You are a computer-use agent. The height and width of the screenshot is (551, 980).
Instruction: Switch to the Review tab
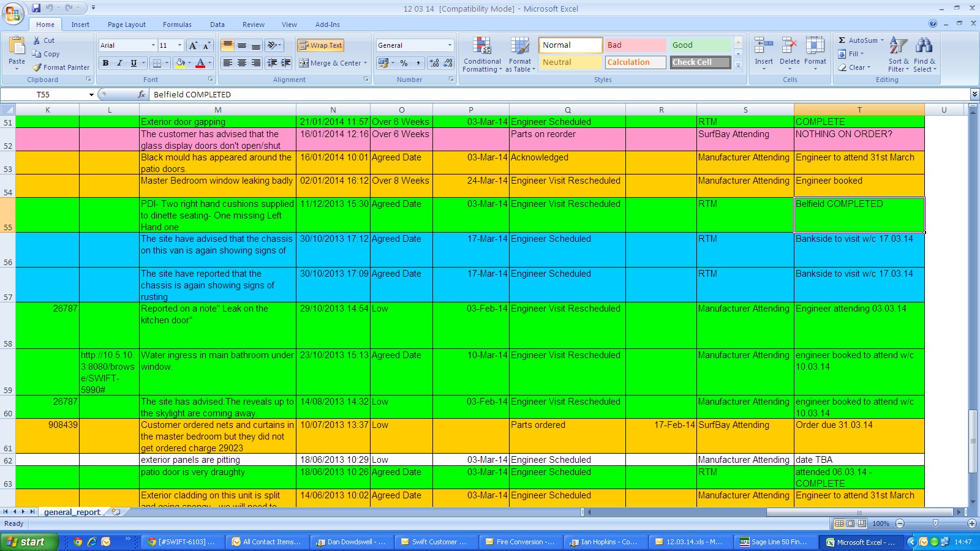(253, 24)
